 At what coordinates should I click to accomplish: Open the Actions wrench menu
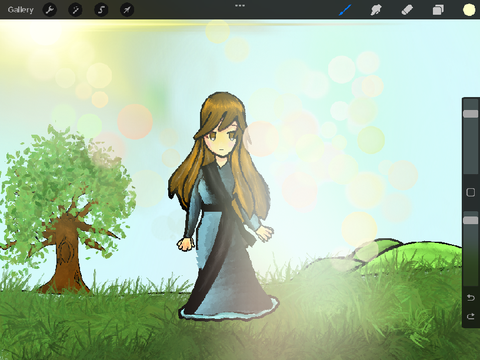[x=50, y=10]
